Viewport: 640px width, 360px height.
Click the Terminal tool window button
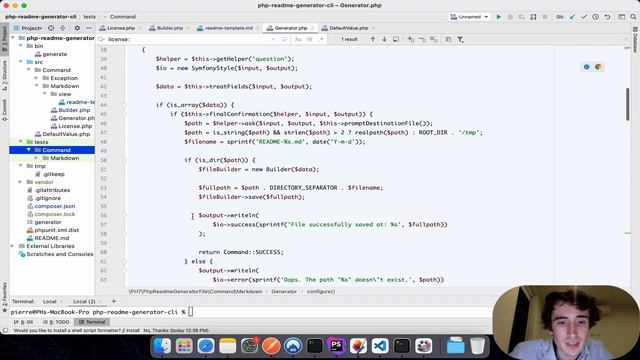point(92,322)
